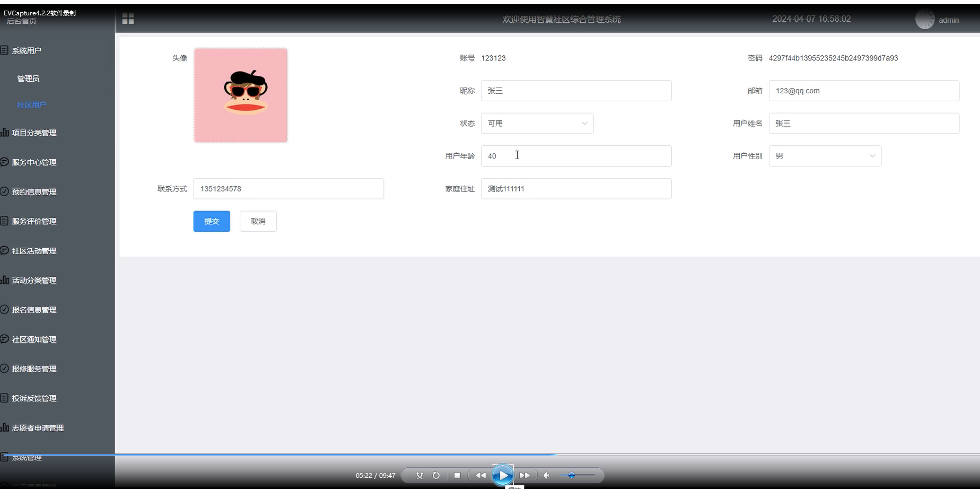Select 社区用户 in the sidebar
This screenshot has width=980, height=489.
click(32, 105)
